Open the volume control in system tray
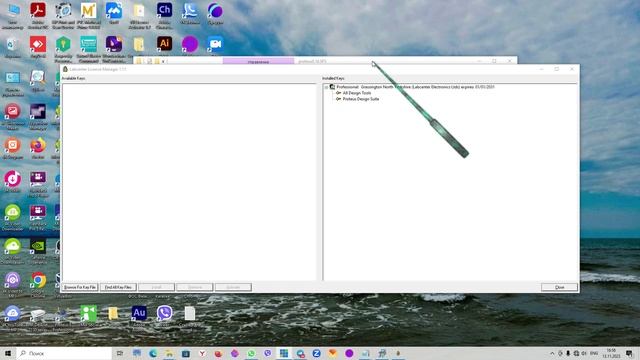640x360 pixels. (x=584, y=353)
